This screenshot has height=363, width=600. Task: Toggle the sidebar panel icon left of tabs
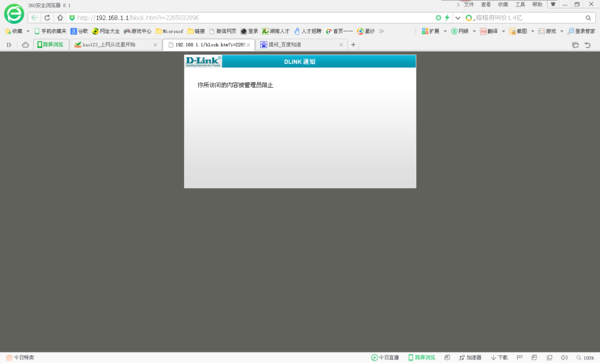pyautogui.click(x=9, y=45)
